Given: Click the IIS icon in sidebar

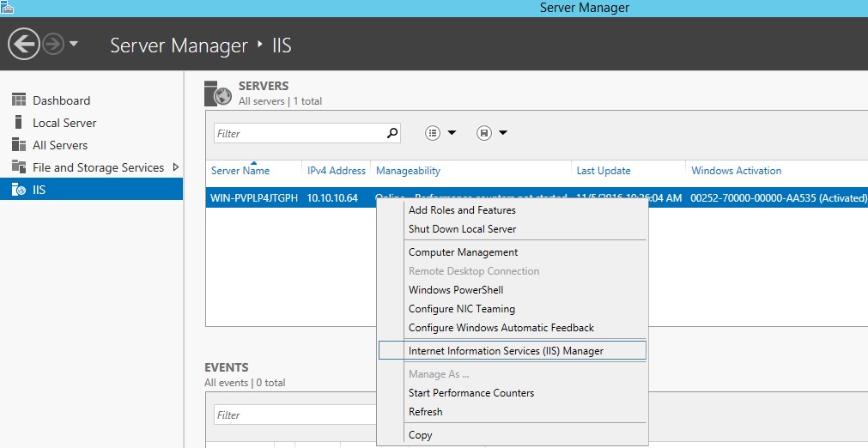Looking at the screenshot, I should click(19, 190).
